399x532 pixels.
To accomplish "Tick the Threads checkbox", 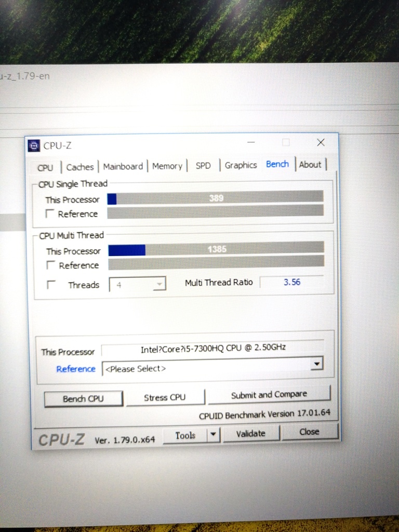I will tap(51, 285).
